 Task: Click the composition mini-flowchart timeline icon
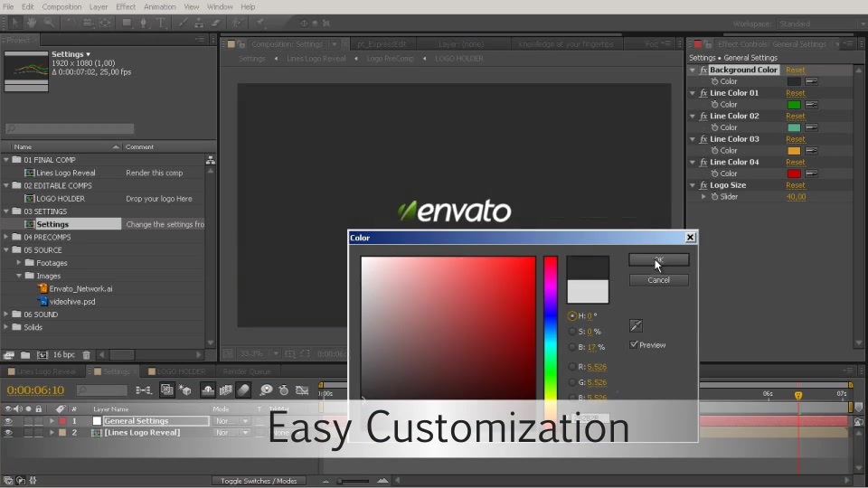pyautogui.click(x=144, y=390)
